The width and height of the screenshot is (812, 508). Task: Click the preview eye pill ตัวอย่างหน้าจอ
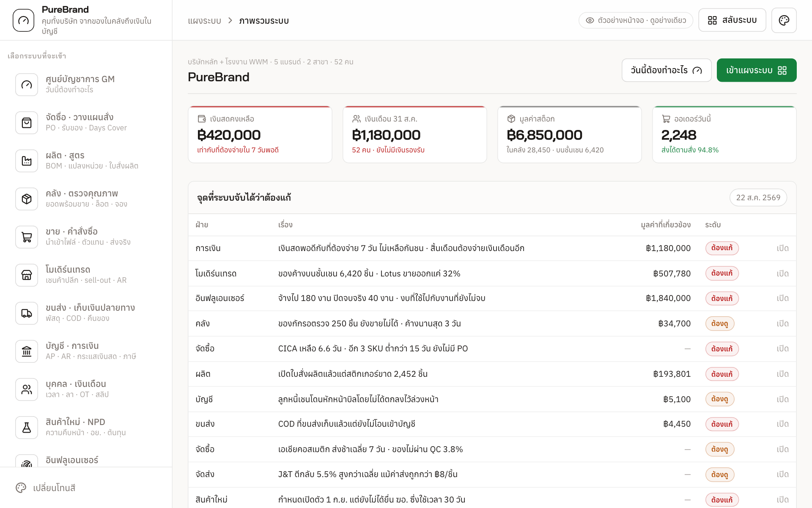pyautogui.click(x=636, y=20)
